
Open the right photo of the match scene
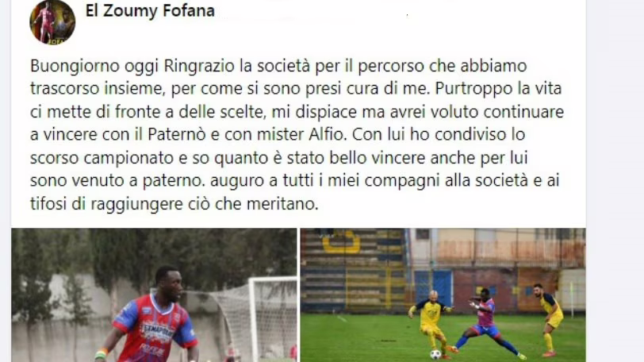[x=443, y=295]
